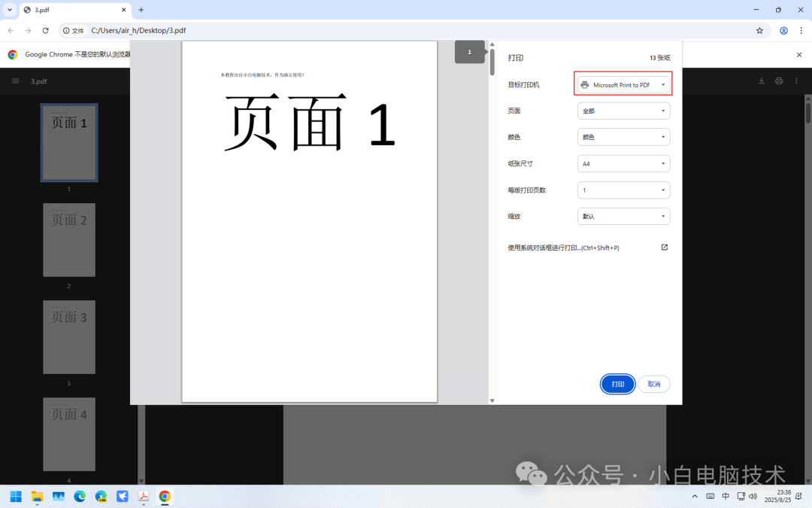Click print preview scrollbar up arrow
Viewport: 812px width, 508px height.
click(x=492, y=44)
